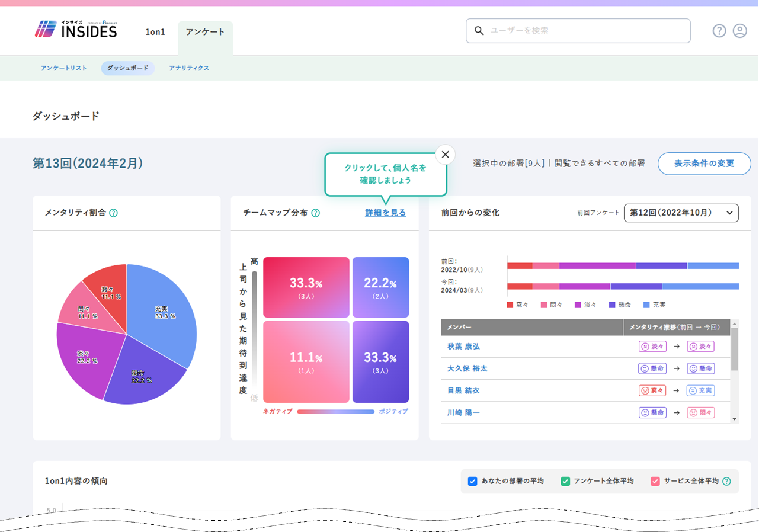Open member 川崎 陽一

[x=464, y=412]
